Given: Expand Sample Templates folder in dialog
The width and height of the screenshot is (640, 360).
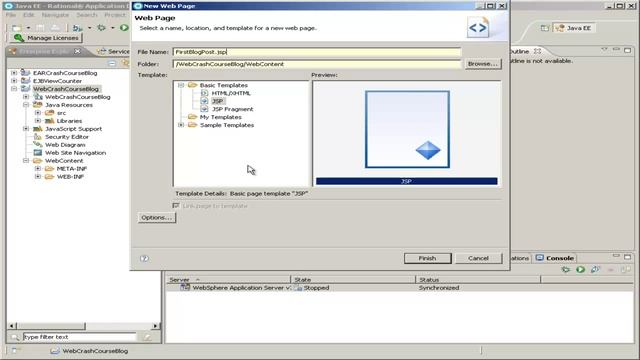Looking at the screenshot, I should (x=181, y=125).
